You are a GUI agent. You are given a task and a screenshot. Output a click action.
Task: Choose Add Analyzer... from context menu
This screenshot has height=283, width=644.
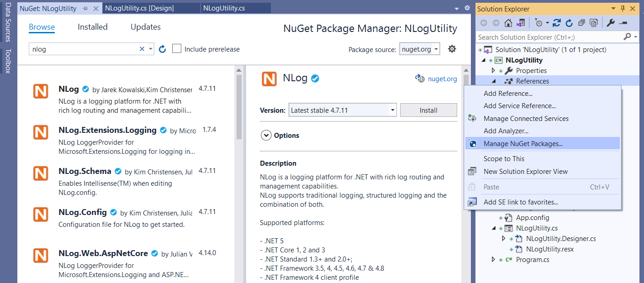543,131
